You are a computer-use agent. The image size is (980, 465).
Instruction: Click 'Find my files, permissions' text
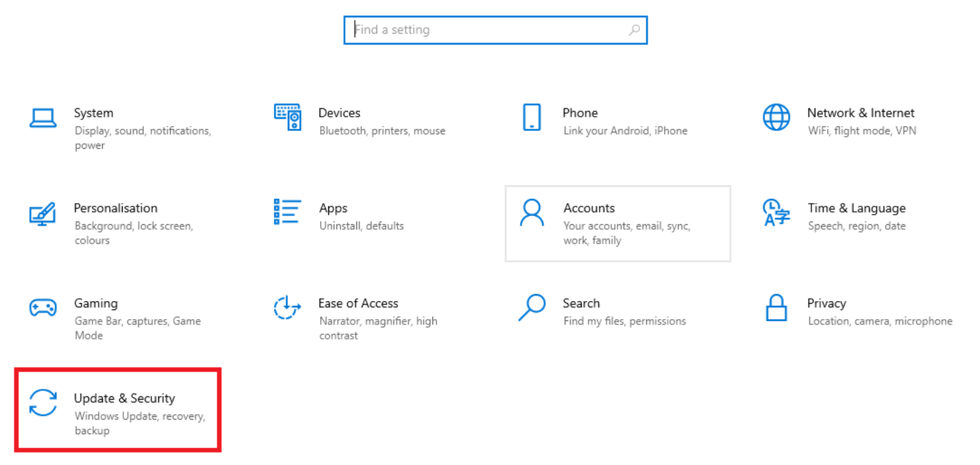pos(624,321)
